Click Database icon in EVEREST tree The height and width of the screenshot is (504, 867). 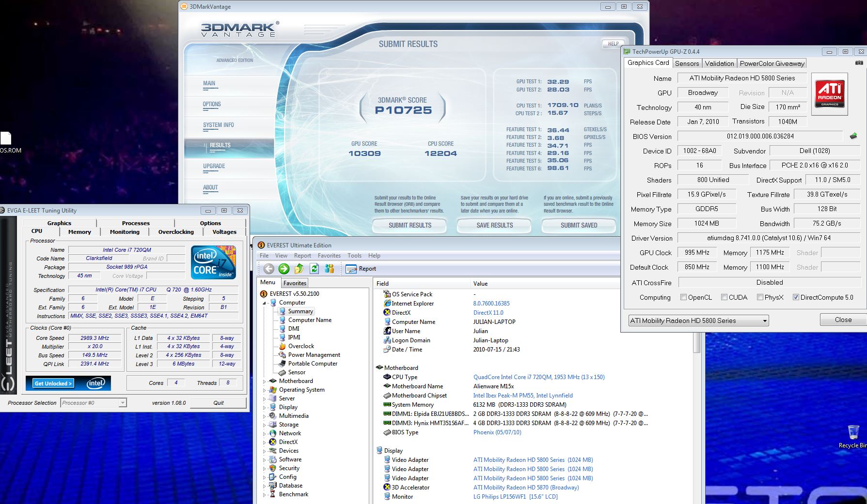273,486
